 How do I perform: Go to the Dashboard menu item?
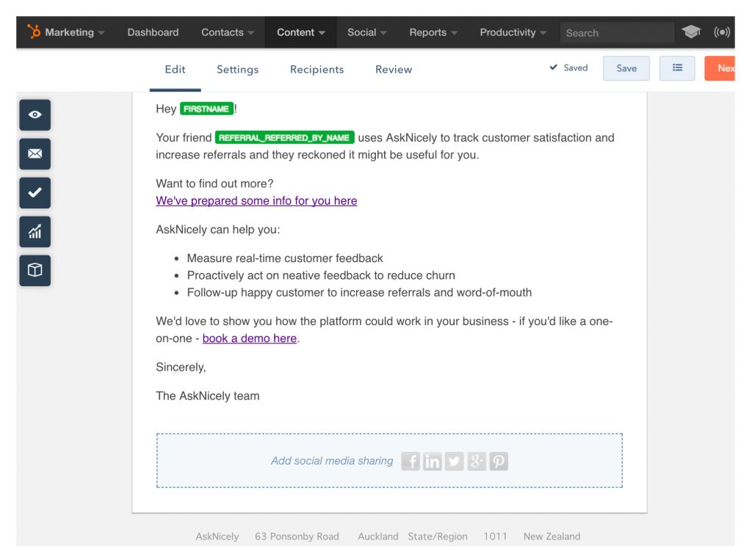(153, 32)
